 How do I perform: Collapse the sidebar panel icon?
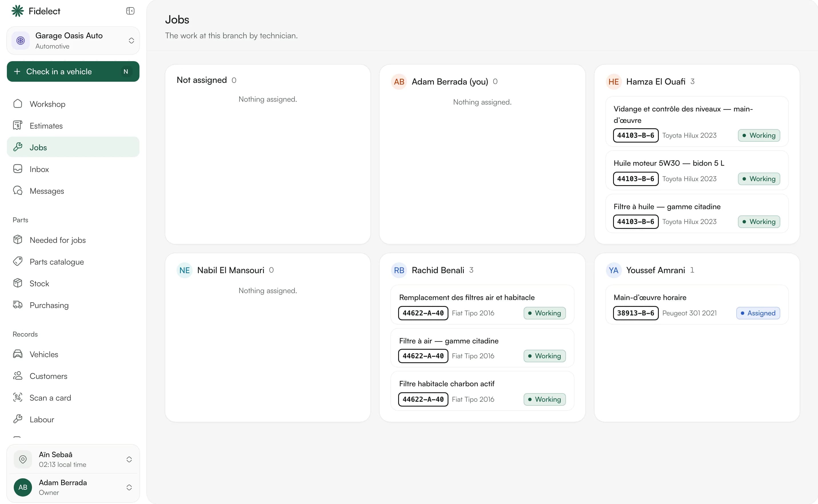(130, 11)
